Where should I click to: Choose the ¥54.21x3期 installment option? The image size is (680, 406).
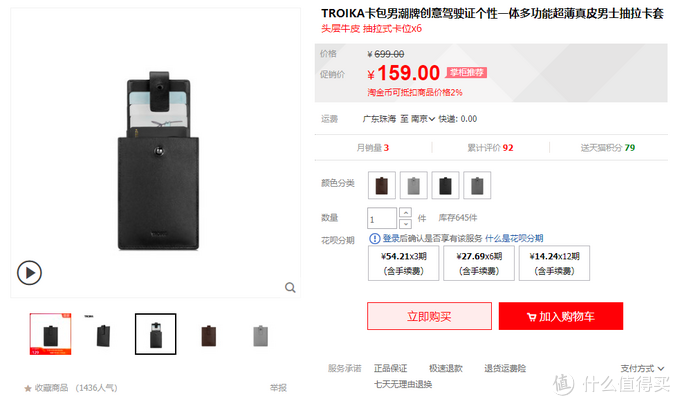403,263
